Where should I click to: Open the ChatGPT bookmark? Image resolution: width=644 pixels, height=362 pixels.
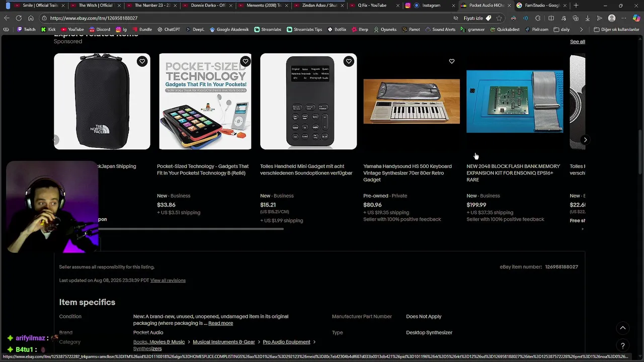tap(169, 30)
